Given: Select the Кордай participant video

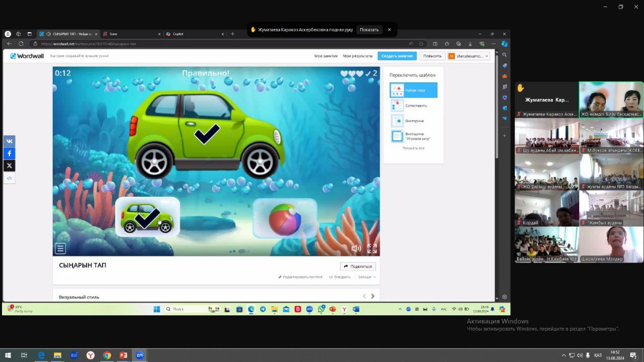Looking at the screenshot, I should pos(546,208).
